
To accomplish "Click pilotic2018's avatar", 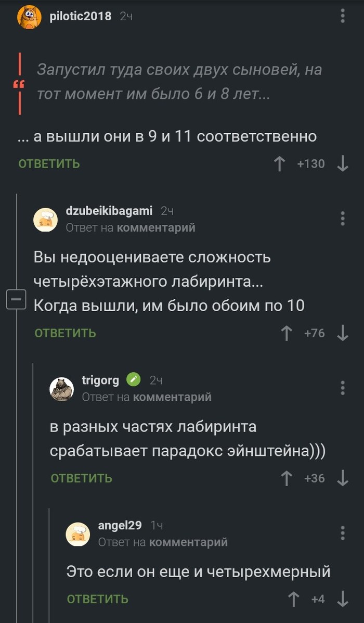I will click(30, 16).
